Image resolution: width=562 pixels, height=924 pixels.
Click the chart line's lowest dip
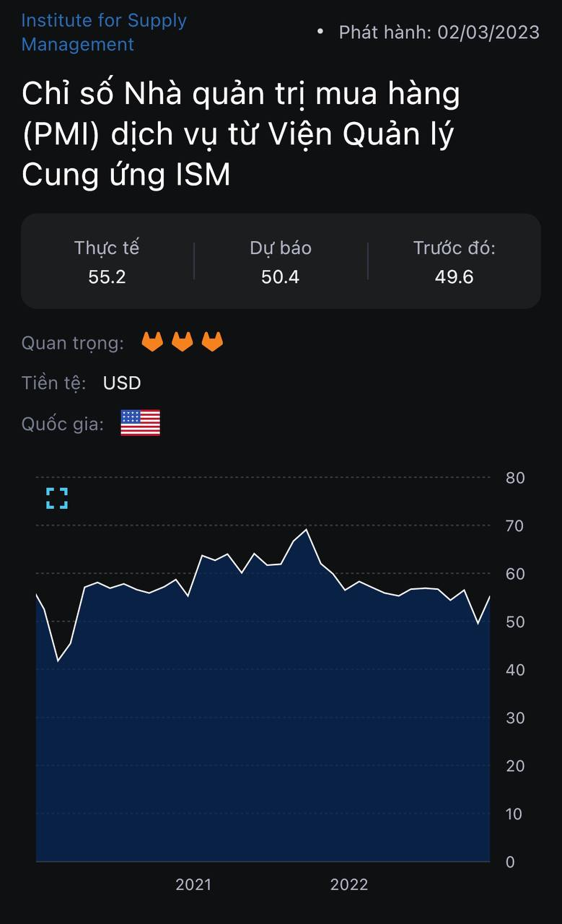click(x=58, y=661)
